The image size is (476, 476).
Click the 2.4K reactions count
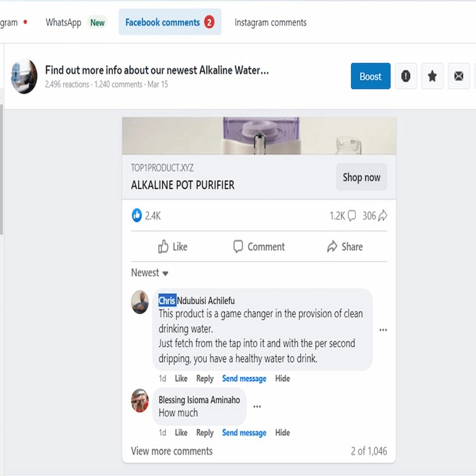[153, 216]
